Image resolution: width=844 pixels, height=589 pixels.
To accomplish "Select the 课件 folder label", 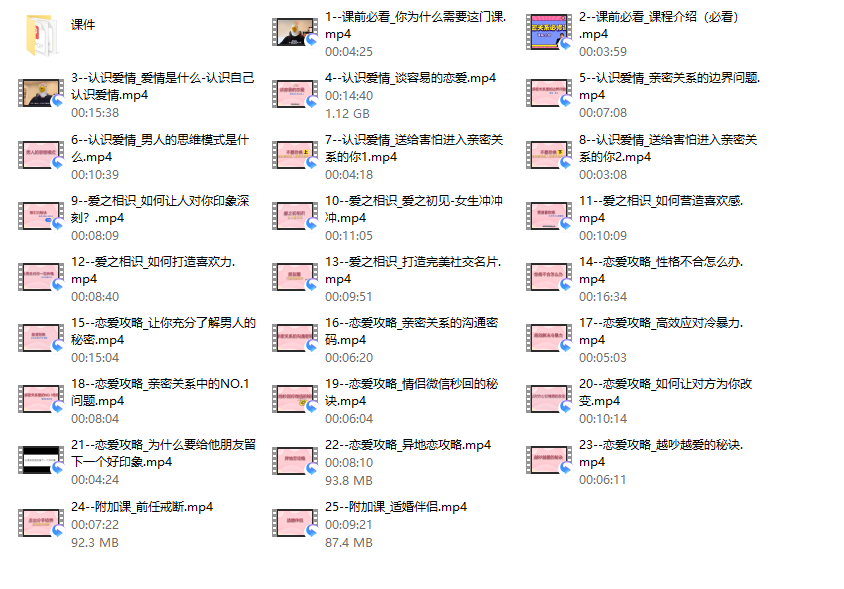I will [83, 24].
